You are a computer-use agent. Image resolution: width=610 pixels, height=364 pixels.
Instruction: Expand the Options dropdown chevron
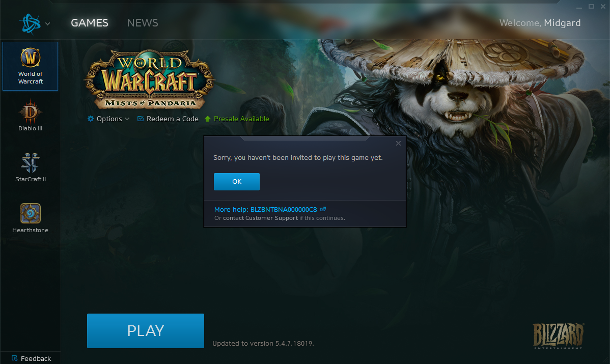tap(127, 119)
